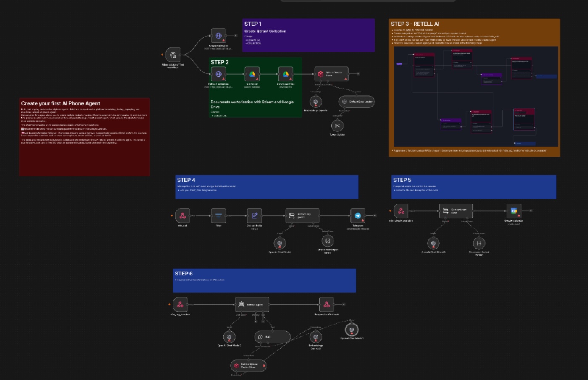Select the Respond to Webhook node
Screen dimensions: 588x380
[327, 305]
